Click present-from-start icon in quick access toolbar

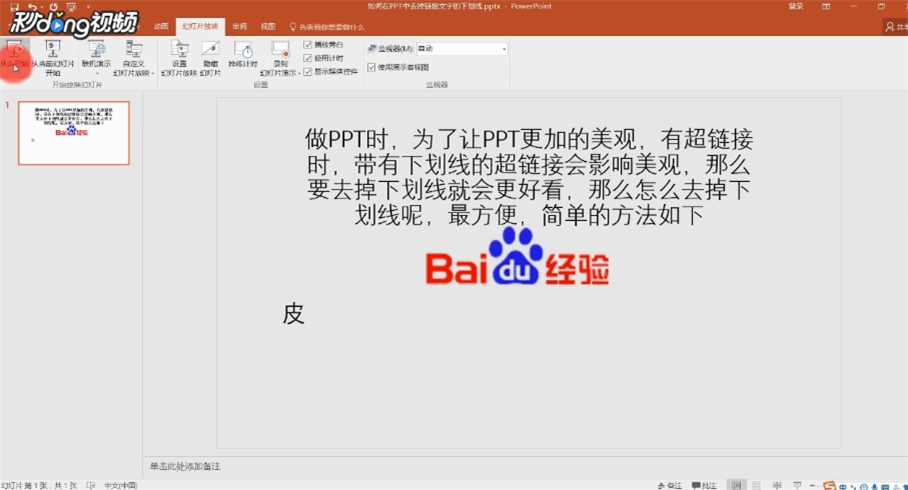[x=72, y=7]
